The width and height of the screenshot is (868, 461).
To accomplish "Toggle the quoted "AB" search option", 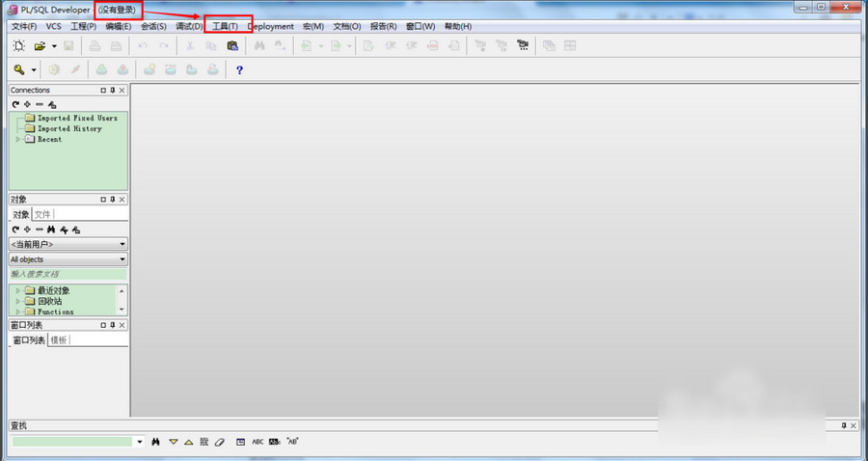I will point(292,441).
